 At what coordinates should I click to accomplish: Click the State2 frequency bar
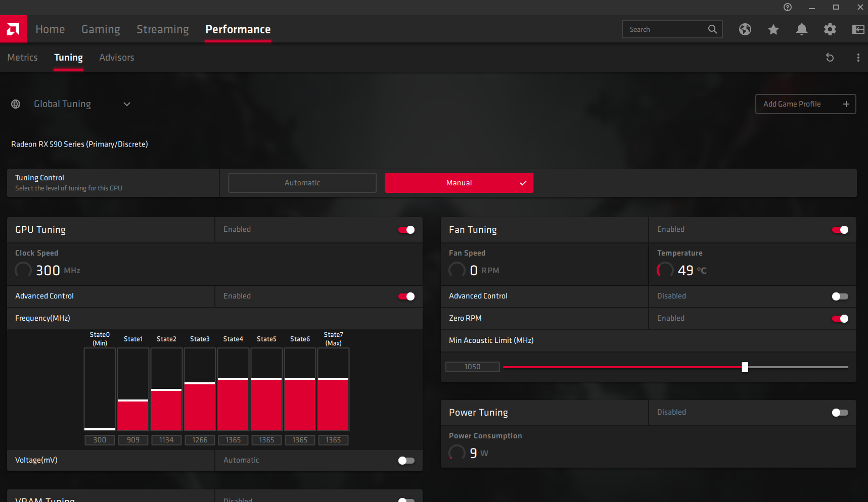[x=166, y=389]
